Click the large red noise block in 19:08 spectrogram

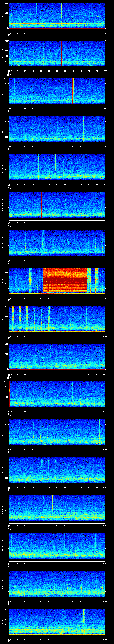tap(65, 280)
